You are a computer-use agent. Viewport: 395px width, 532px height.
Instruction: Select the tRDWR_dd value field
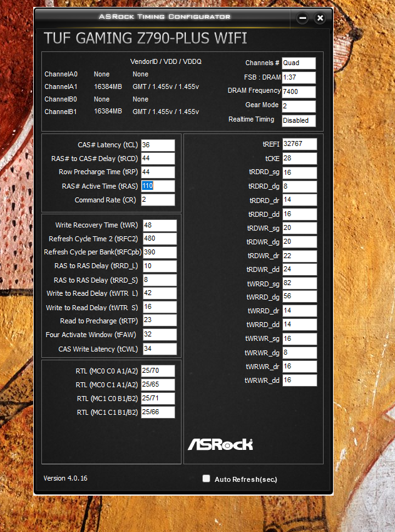click(300, 269)
